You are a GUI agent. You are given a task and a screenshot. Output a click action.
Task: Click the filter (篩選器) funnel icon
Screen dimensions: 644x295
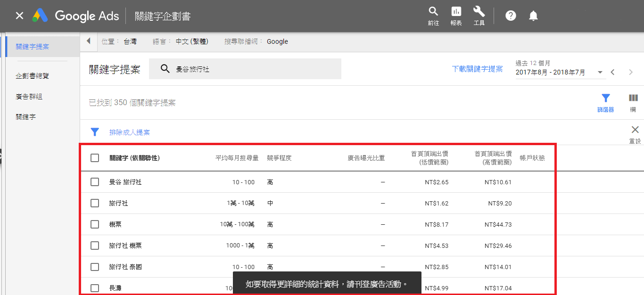[x=605, y=98]
